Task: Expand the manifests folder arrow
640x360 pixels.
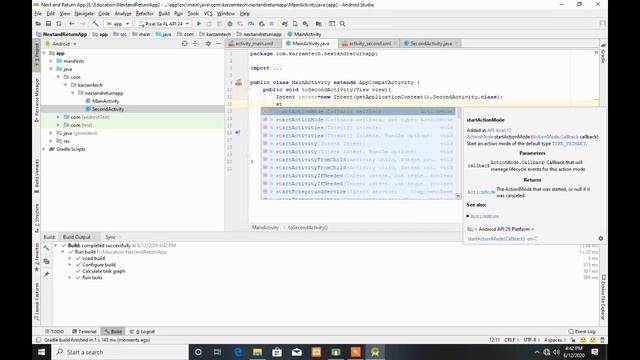Action: (51, 61)
